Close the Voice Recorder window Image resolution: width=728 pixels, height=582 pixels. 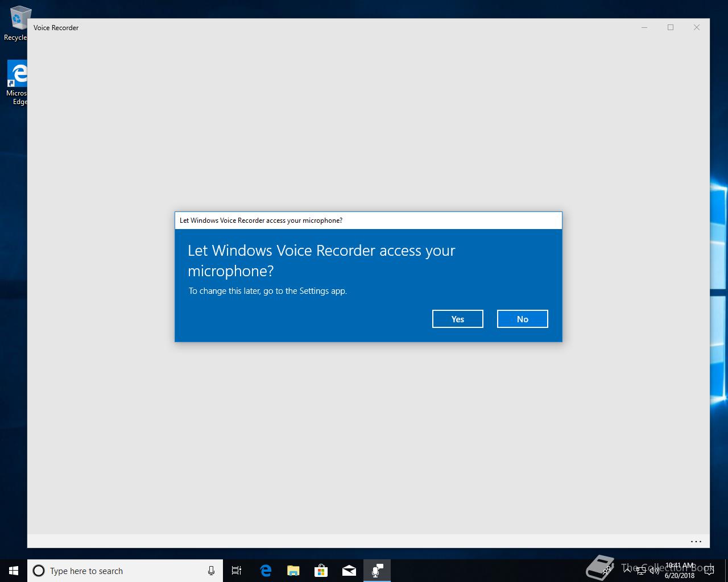[697, 27]
